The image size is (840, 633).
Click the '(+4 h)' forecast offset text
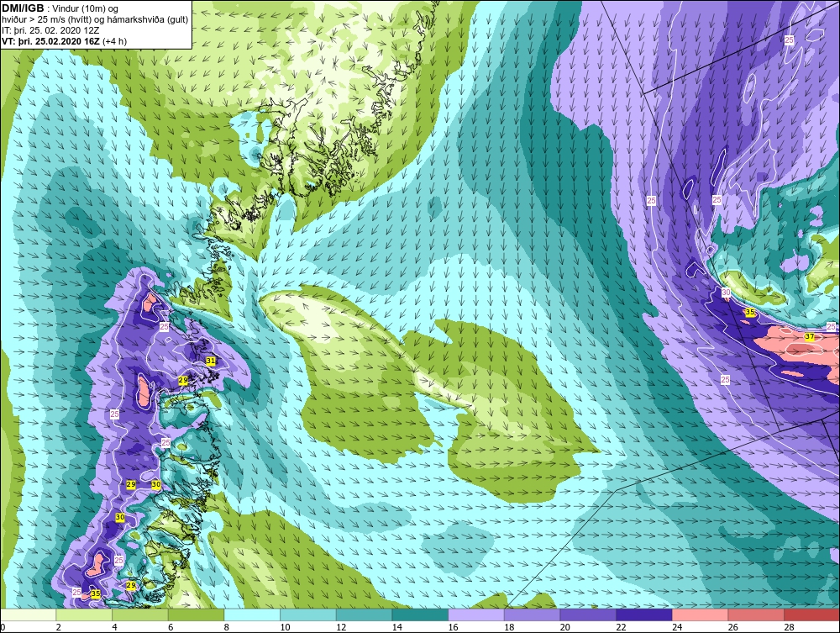[x=114, y=40]
